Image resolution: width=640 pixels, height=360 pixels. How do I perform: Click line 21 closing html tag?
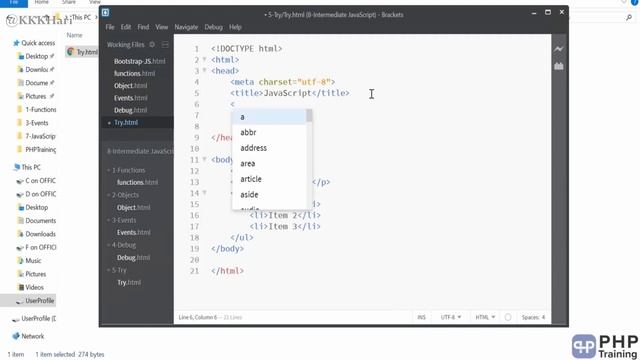click(227, 271)
